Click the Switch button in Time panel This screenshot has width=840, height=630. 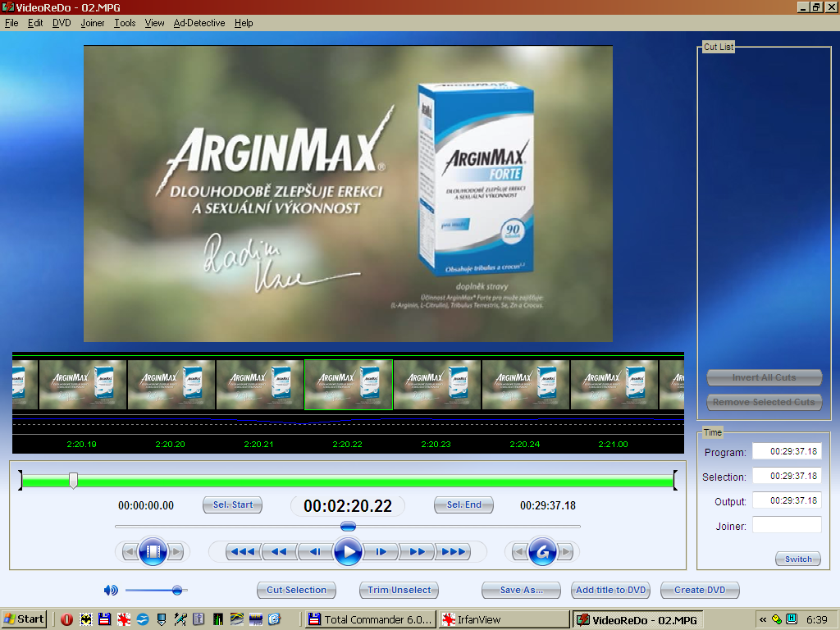[798, 559]
